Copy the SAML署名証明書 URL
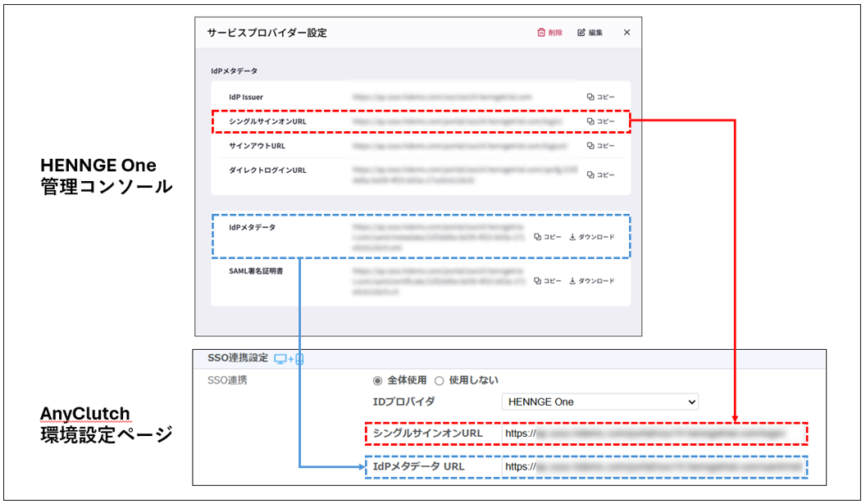Image resolution: width=866 pixels, height=504 pixels. 547,281
